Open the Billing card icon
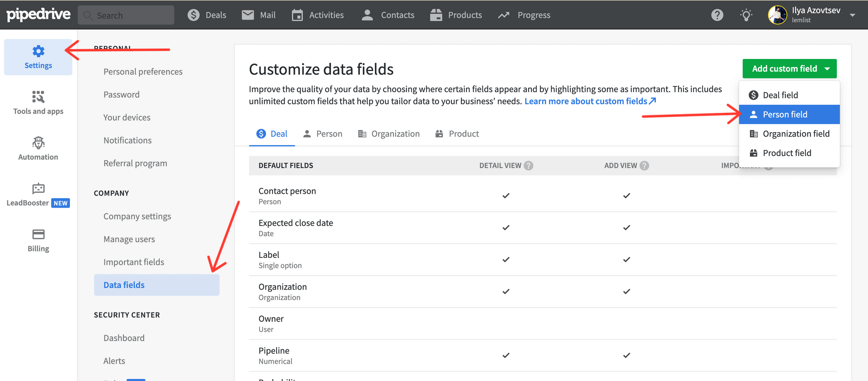Screen dimensions: 868x381 [x=38, y=234]
